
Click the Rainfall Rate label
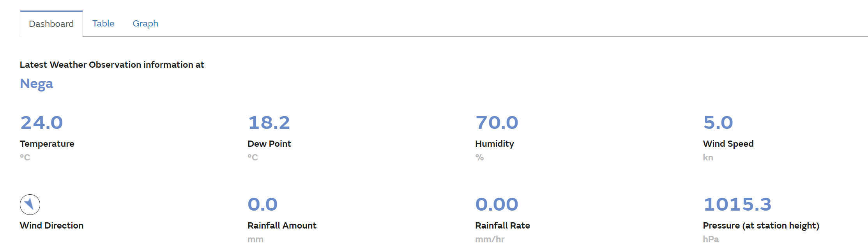(x=502, y=225)
